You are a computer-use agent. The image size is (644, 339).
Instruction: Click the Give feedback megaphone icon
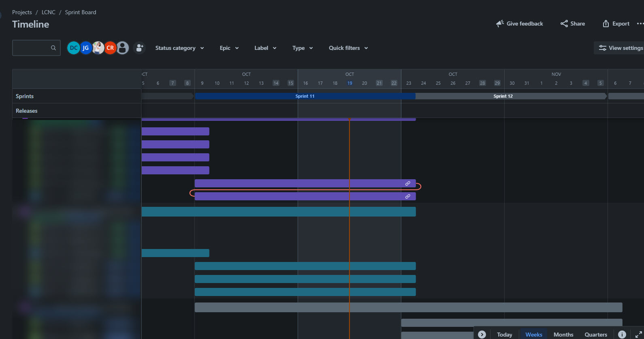(500, 24)
